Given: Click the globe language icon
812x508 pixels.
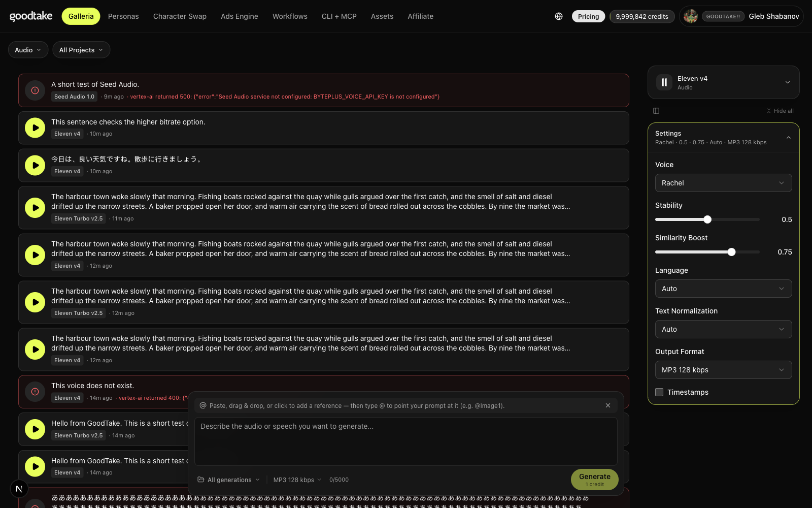Looking at the screenshot, I should coord(559,16).
